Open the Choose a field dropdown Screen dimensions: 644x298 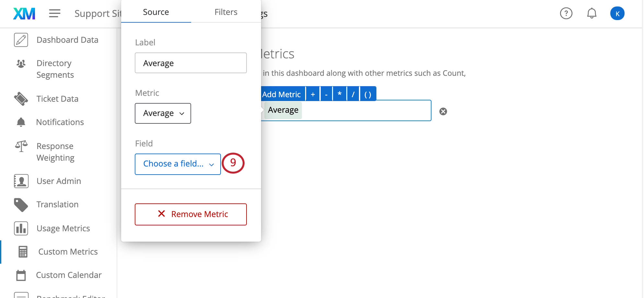pyautogui.click(x=178, y=164)
